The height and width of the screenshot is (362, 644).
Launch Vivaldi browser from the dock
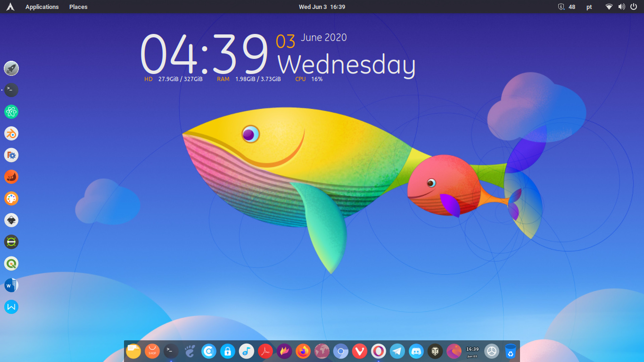click(360, 351)
